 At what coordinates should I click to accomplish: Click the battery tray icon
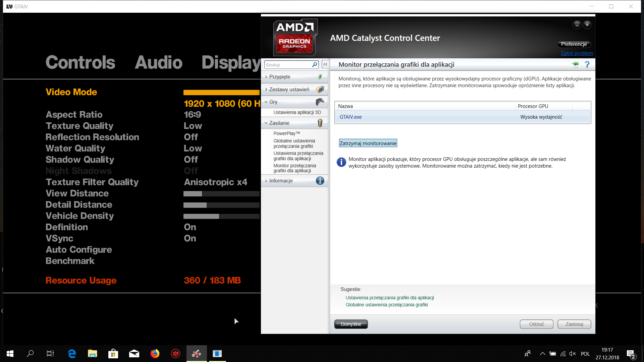point(553,354)
